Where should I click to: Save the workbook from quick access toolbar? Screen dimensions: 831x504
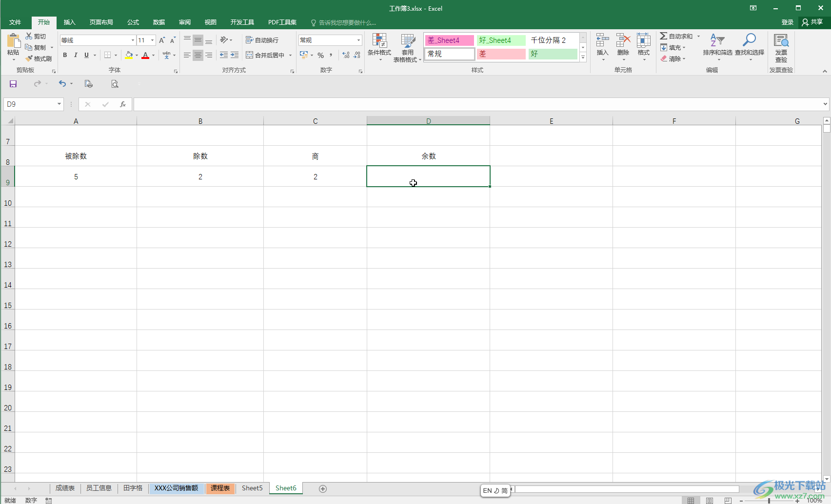click(13, 84)
